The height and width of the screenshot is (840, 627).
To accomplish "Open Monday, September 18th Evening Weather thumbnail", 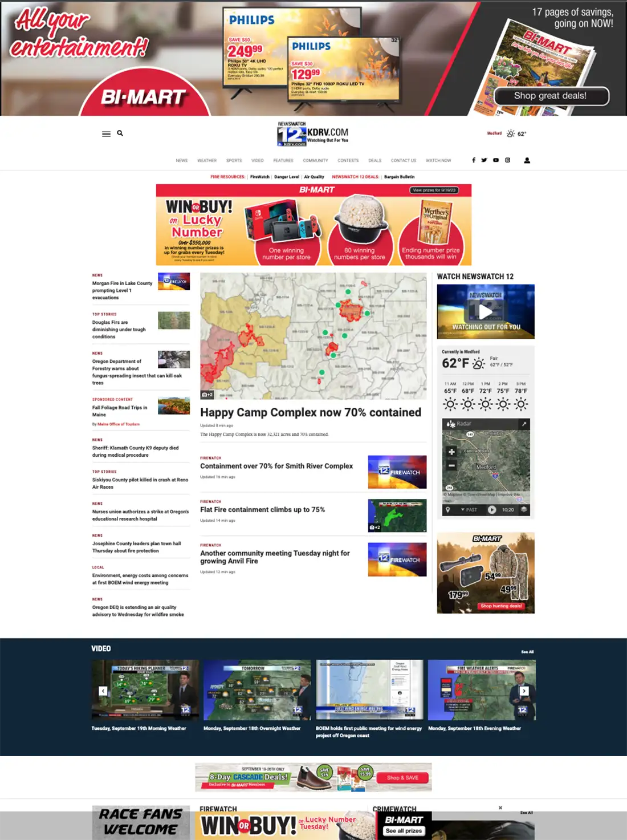I will [482, 690].
